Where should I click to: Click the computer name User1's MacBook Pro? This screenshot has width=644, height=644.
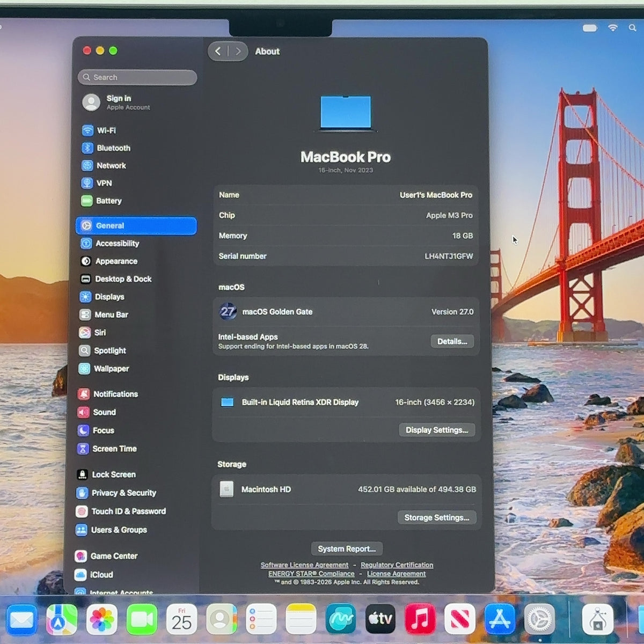pos(436,195)
